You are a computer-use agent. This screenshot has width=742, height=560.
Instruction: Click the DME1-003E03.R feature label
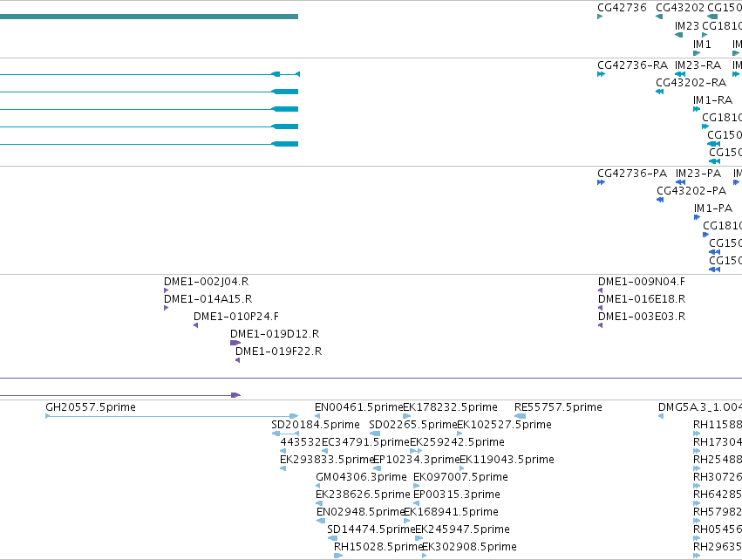coord(642,317)
